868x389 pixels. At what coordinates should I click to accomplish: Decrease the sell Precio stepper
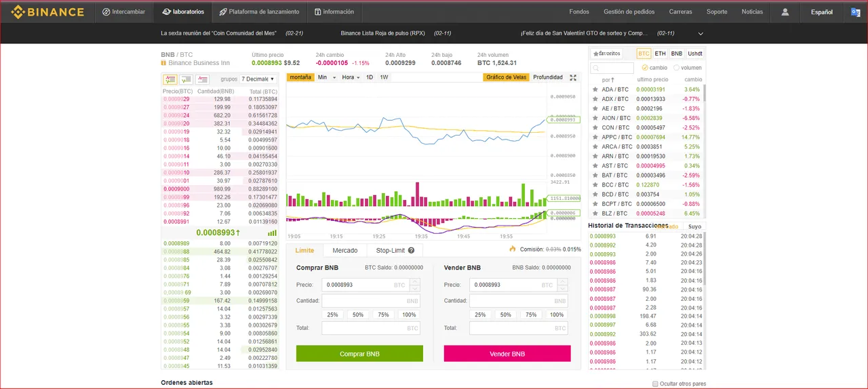coord(563,288)
